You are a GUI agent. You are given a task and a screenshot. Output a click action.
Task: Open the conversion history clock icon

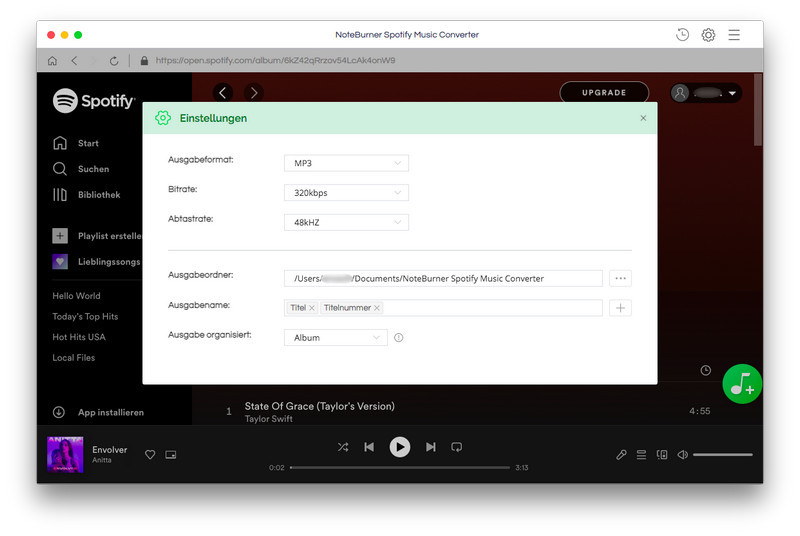682,35
